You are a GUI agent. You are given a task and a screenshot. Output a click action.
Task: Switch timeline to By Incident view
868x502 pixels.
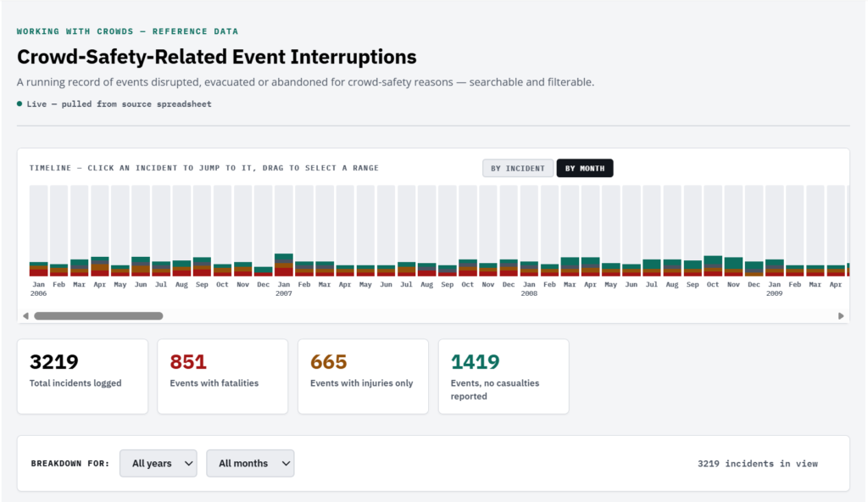tap(518, 169)
